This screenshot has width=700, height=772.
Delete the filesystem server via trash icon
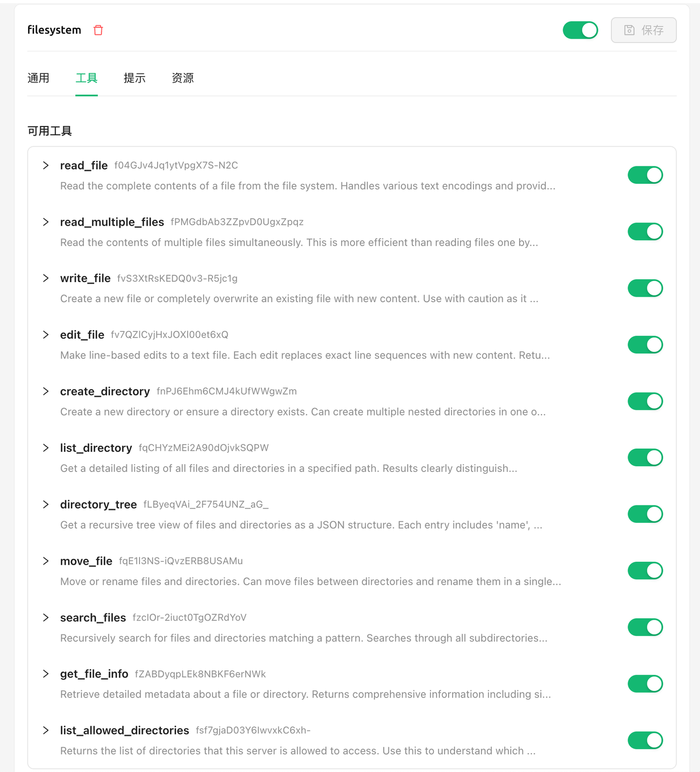[98, 30]
